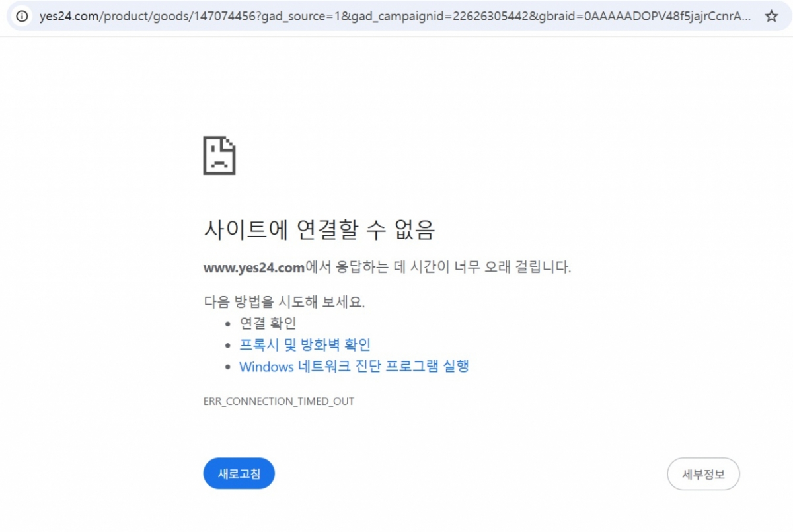
Task: Click the bullet dot before Windows 네트워크 진단
Action: click(227, 367)
